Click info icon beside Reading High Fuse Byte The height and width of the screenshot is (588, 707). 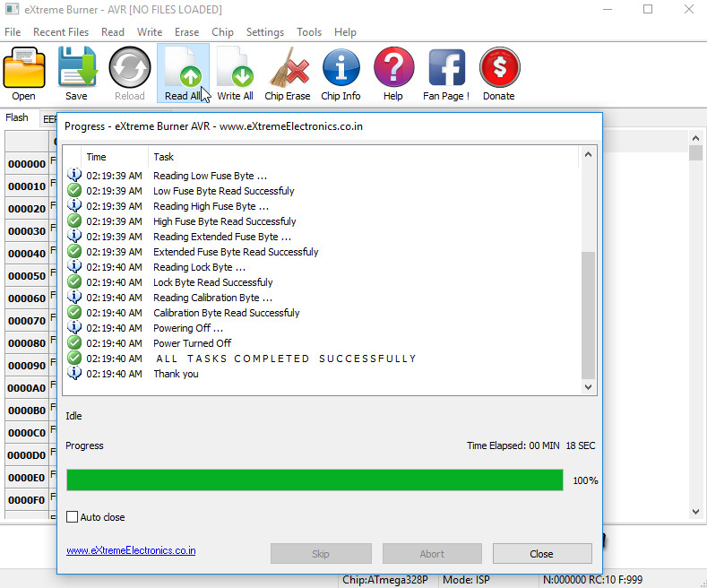[74, 205]
